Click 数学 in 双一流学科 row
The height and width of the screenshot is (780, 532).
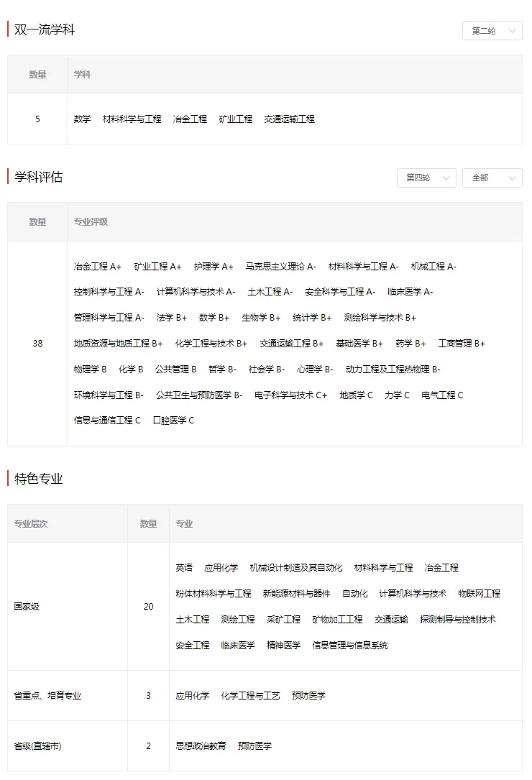(x=82, y=119)
